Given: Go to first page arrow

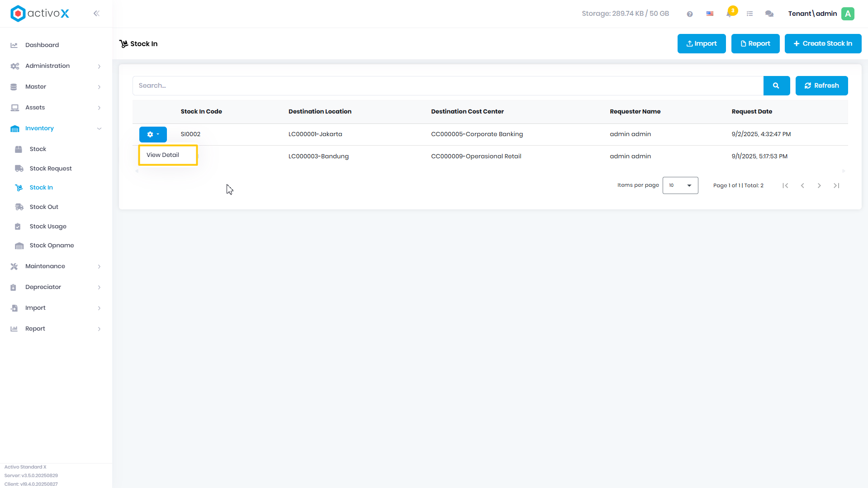Looking at the screenshot, I should (x=785, y=185).
